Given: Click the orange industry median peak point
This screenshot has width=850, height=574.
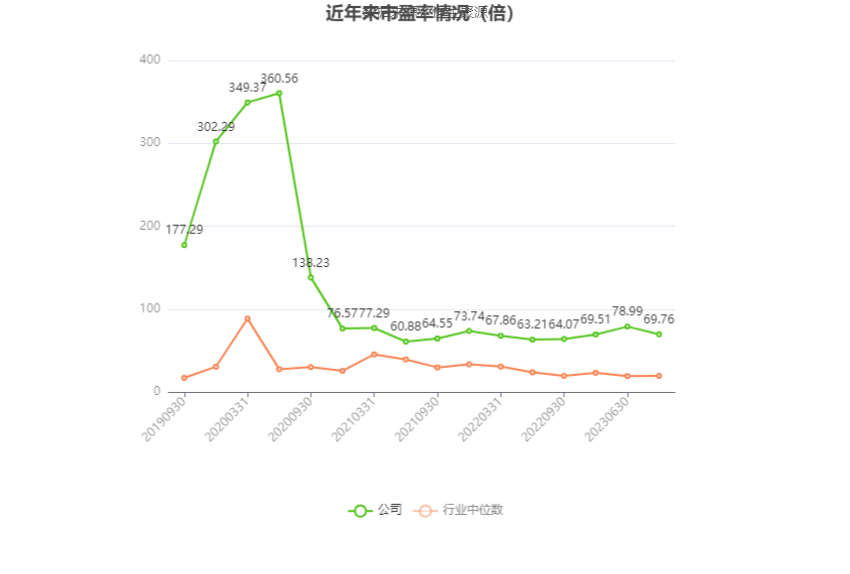Looking at the screenshot, I should [x=248, y=319].
